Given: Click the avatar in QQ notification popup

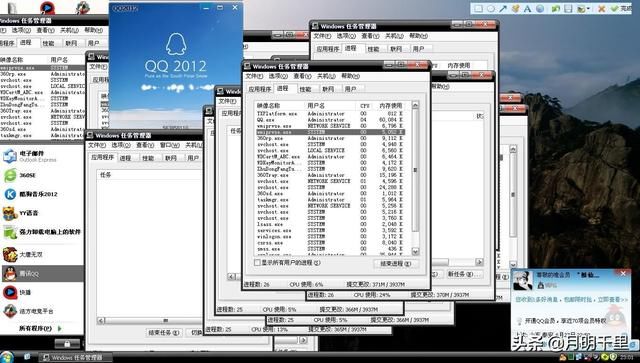Looking at the screenshot, I should (522, 281).
